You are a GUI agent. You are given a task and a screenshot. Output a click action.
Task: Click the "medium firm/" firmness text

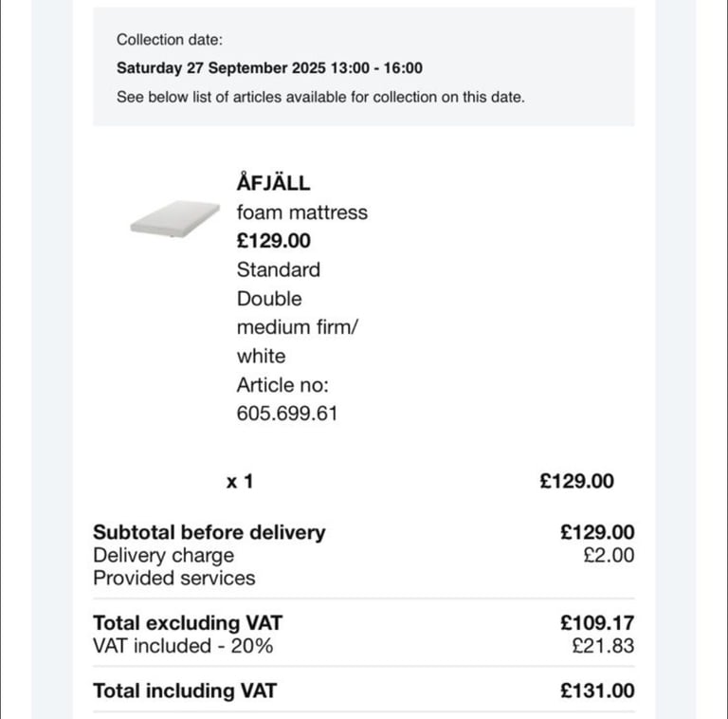pos(299,327)
